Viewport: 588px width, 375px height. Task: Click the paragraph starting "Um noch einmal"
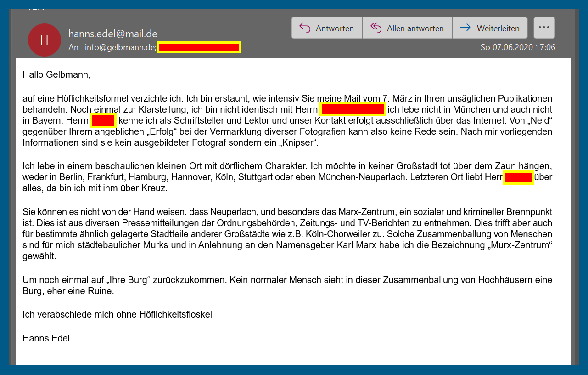click(x=287, y=285)
